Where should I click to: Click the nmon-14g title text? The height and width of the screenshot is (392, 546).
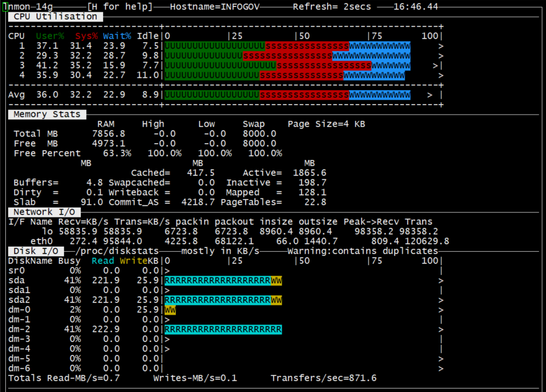pyautogui.click(x=31, y=6)
